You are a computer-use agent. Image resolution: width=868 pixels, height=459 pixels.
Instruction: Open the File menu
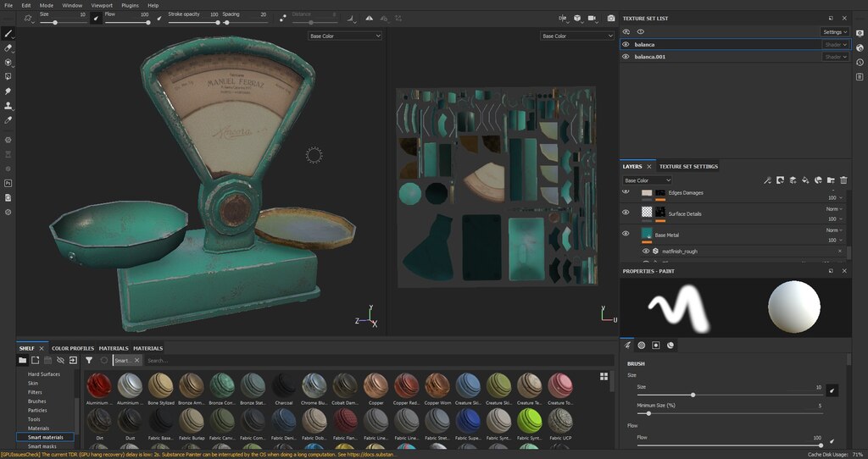click(8, 5)
